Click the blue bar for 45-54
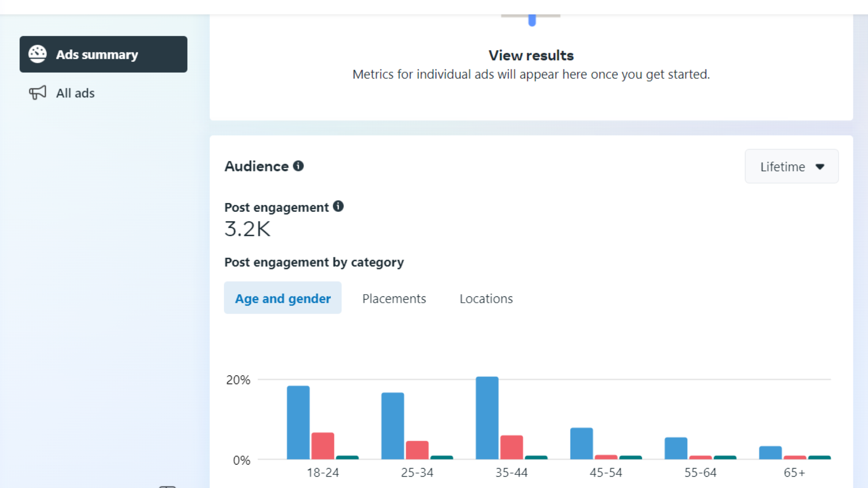The width and height of the screenshot is (868, 488). pyautogui.click(x=581, y=443)
